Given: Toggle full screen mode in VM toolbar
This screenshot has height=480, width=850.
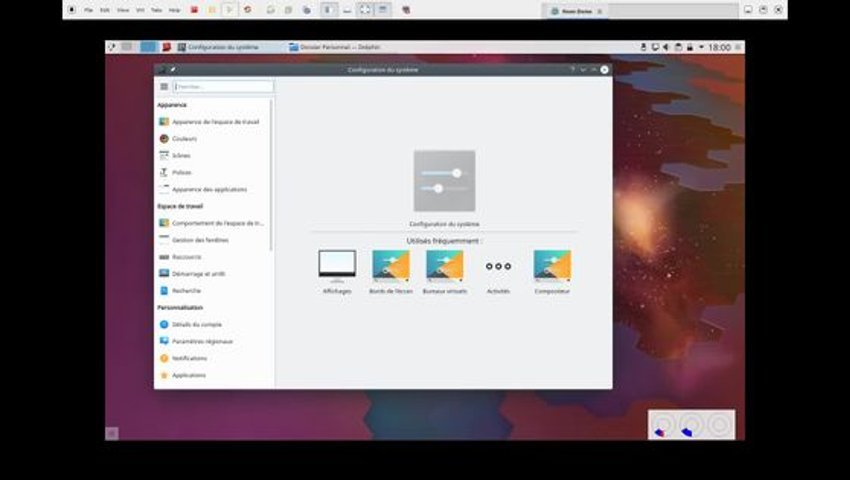Looking at the screenshot, I should coord(365,10).
